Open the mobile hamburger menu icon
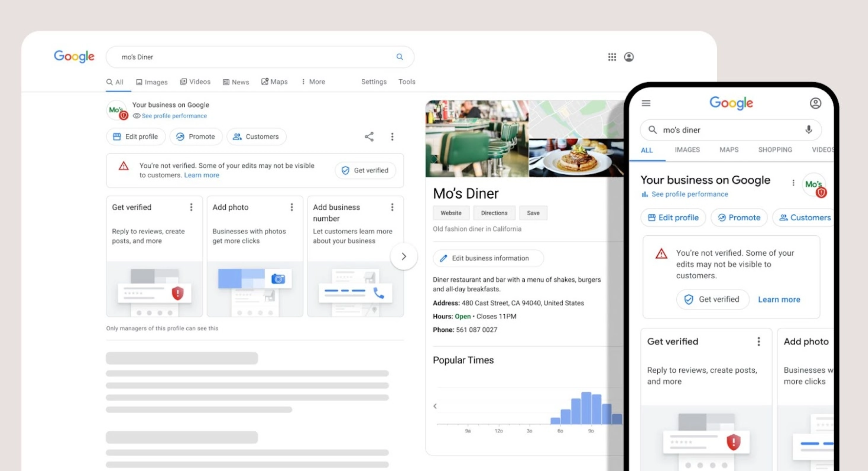Viewport: 868px width, 471px height. tap(646, 103)
